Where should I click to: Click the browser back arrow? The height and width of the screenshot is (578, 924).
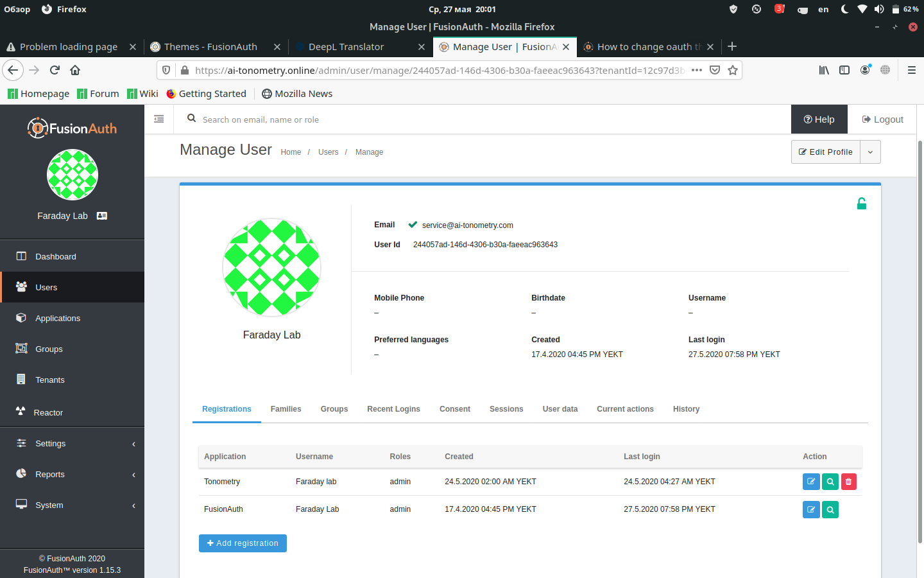pos(13,70)
